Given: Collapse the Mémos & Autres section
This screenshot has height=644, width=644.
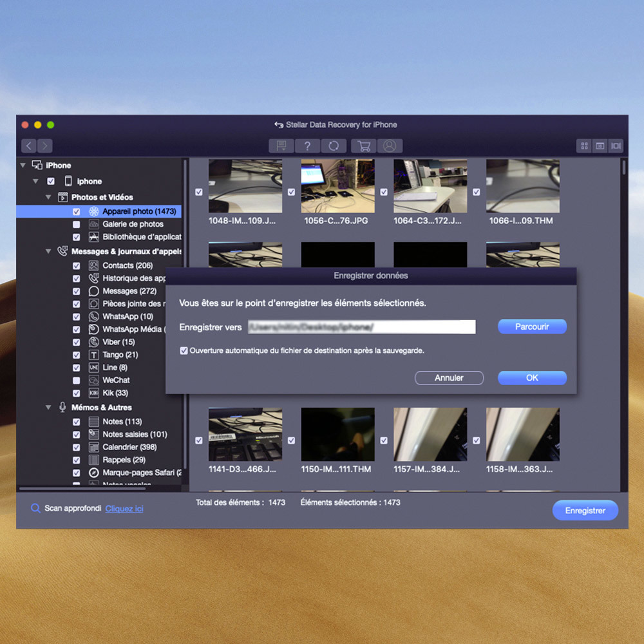Looking at the screenshot, I should (48, 408).
